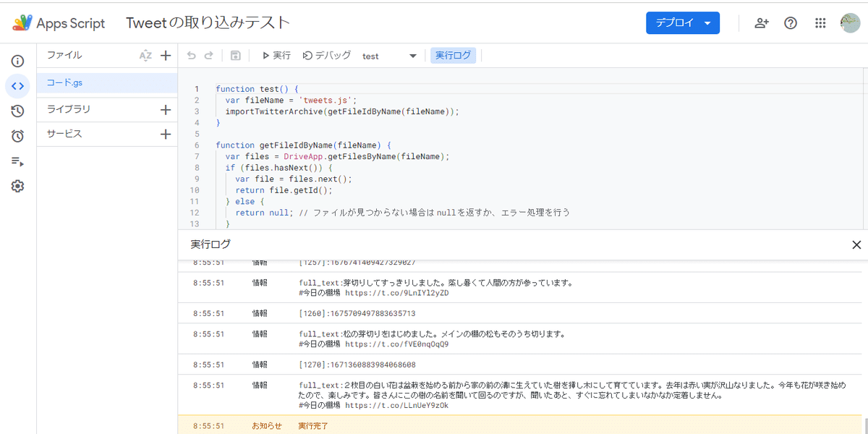Click the log link https://t.co/fVE0nqOqQ9
Screen dimensions: 868x434
point(396,344)
